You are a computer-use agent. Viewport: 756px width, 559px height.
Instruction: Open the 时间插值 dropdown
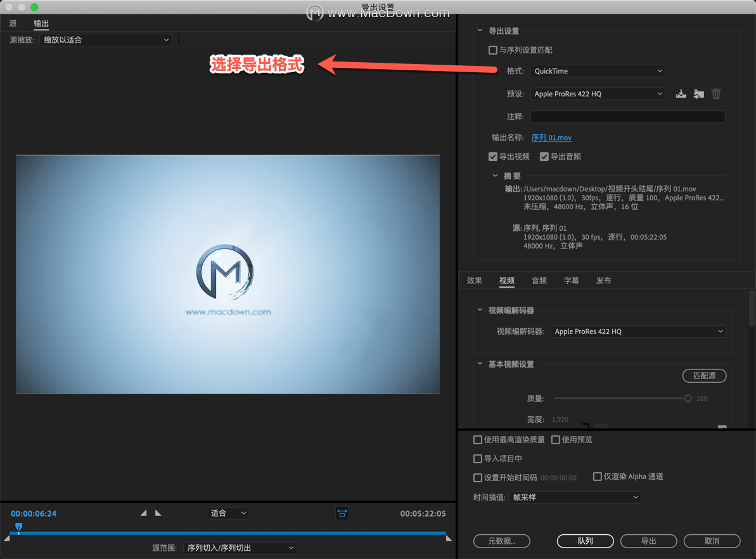(x=575, y=498)
